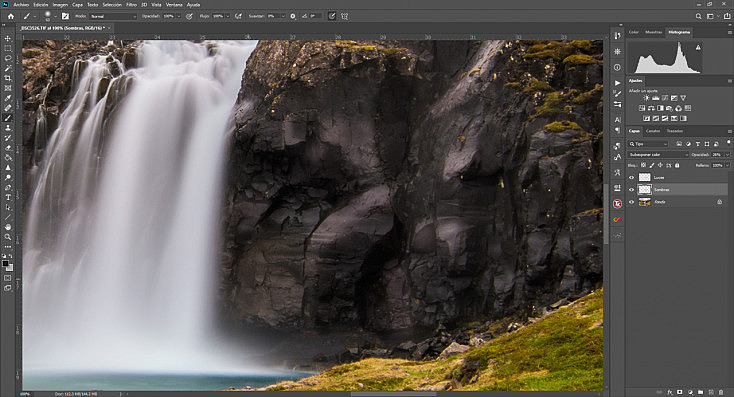Hide the Fondo layer
Image resolution: width=734 pixels, height=397 pixels.
tap(631, 202)
